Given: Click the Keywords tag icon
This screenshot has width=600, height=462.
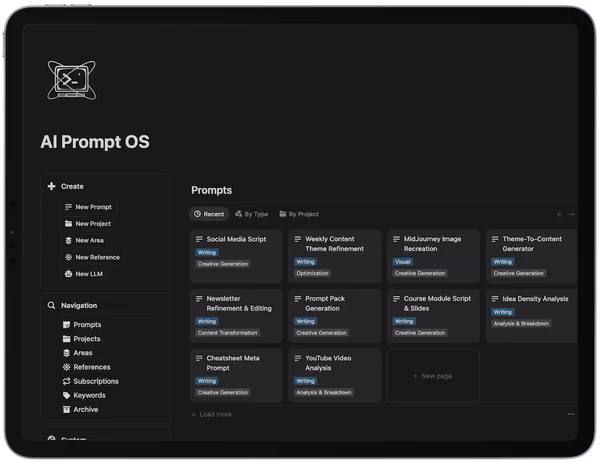Looking at the screenshot, I should point(66,395).
